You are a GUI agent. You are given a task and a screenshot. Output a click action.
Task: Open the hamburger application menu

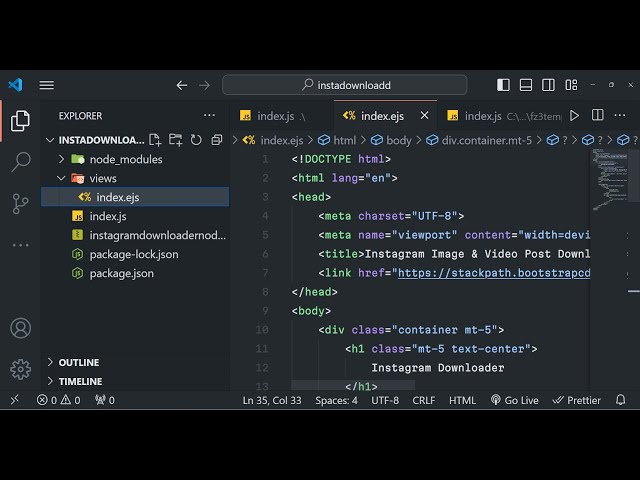pos(47,85)
